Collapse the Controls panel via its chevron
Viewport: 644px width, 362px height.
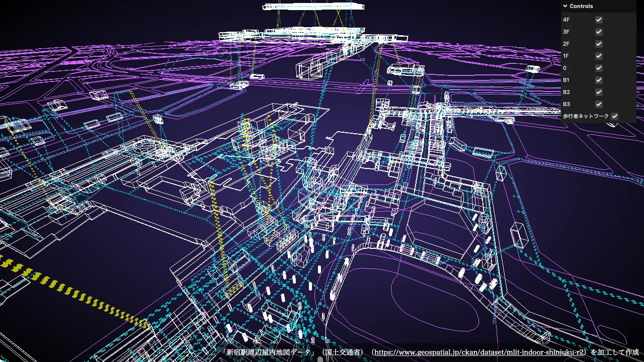pyautogui.click(x=565, y=6)
